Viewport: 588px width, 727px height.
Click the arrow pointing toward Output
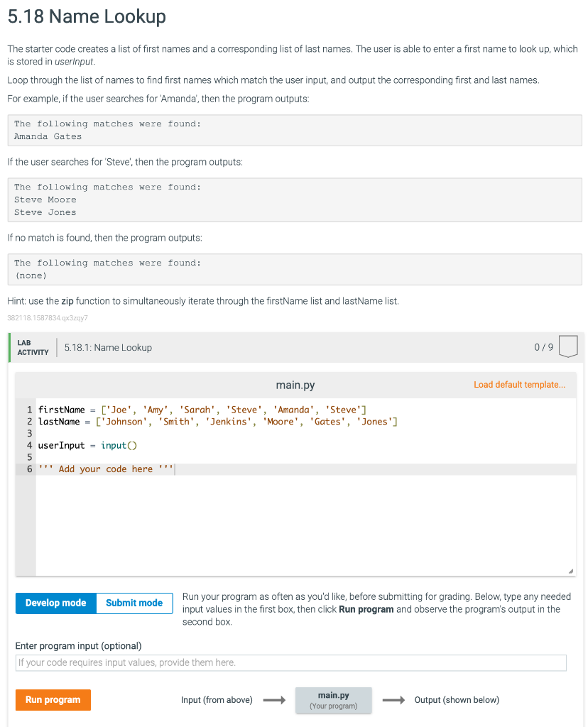(x=393, y=700)
